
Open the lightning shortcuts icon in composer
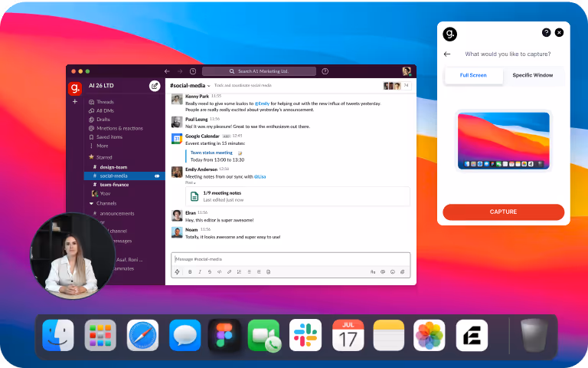point(178,272)
